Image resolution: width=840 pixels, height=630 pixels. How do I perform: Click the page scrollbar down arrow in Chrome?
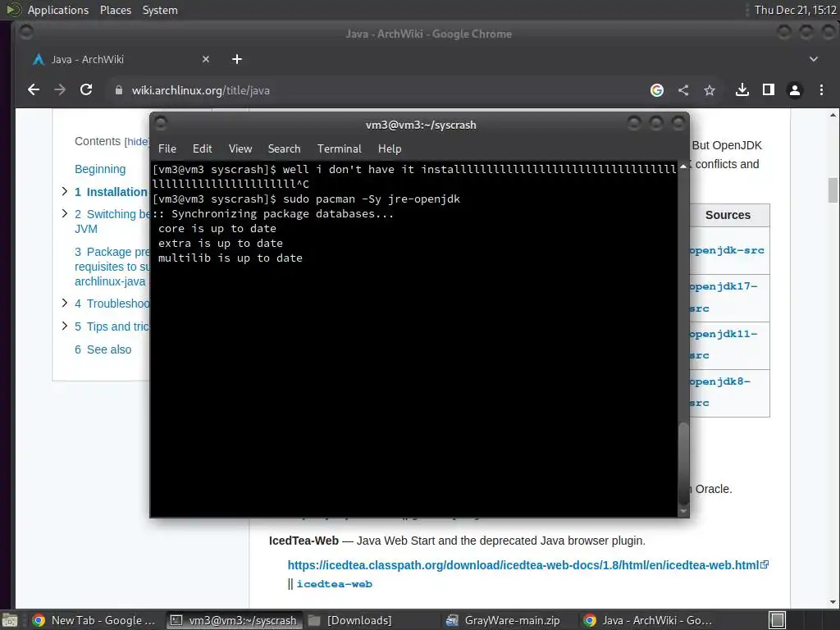pyautogui.click(x=833, y=603)
